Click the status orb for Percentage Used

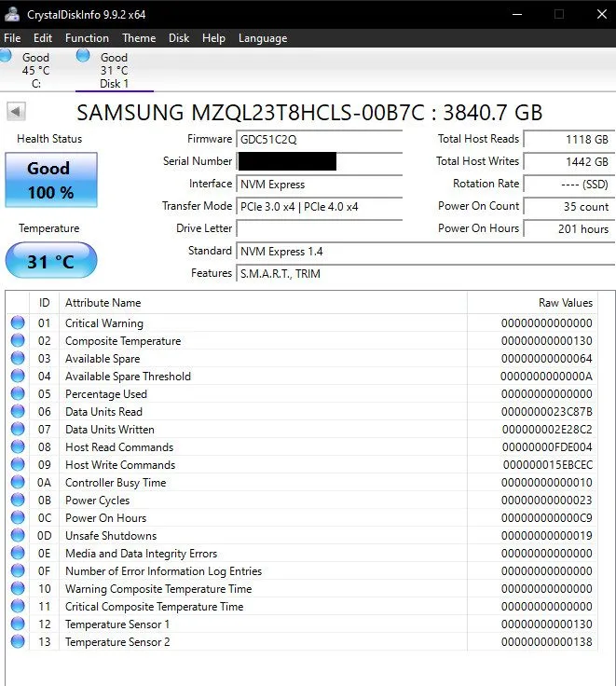click(x=18, y=393)
